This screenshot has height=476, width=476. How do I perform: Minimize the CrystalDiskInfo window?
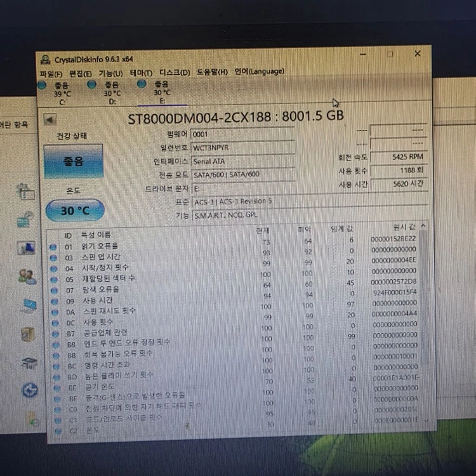pos(363,55)
